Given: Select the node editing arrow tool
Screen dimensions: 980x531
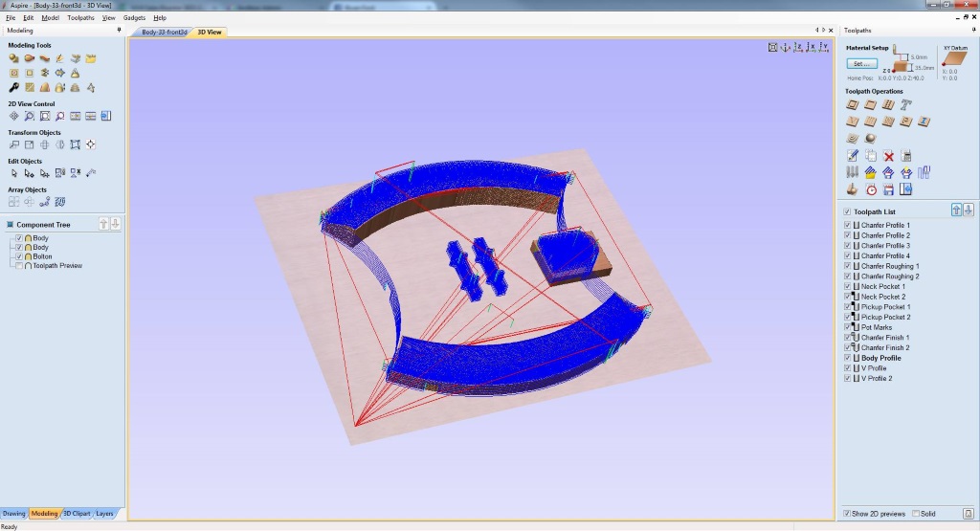Looking at the screenshot, I should [x=29, y=173].
